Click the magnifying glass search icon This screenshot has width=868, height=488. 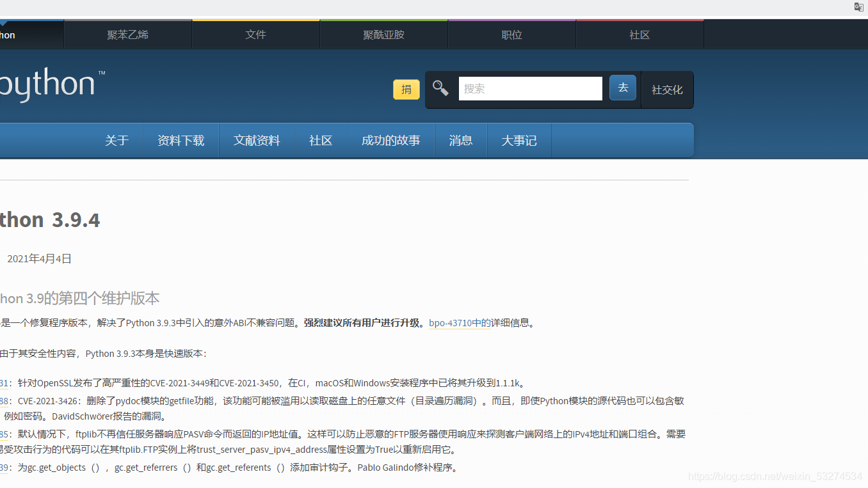tap(440, 88)
